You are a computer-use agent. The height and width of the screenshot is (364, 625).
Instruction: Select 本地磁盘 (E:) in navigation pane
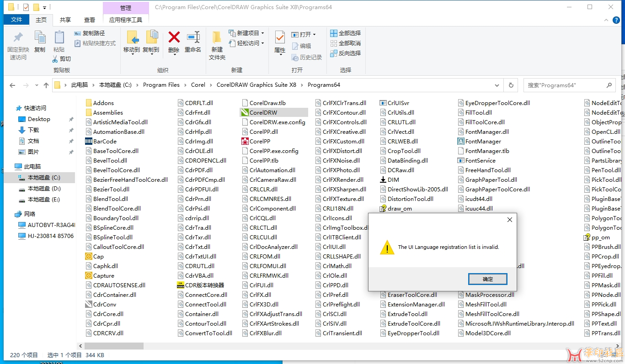tap(44, 200)
